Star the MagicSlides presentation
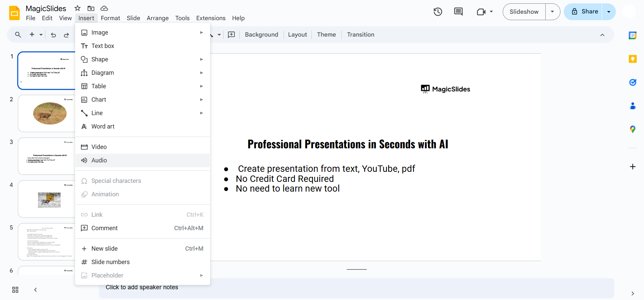This screenshot has height=300, width=644. (x=78, y=8)
